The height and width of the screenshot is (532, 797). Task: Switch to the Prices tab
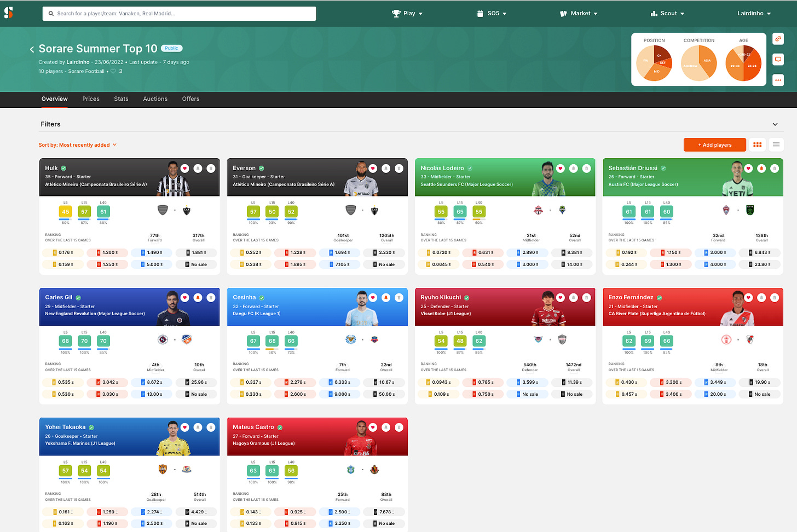(x=91, y=99)
